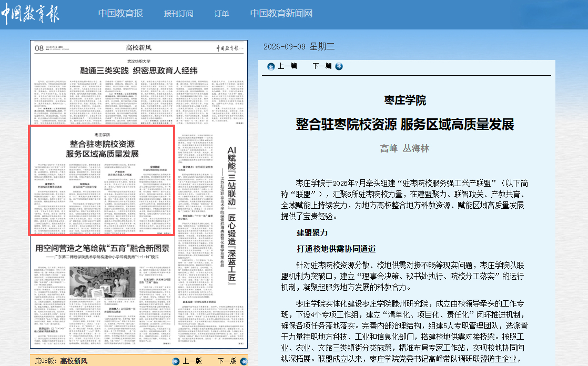This screenshot has height=366, width=588.
Task: Open the 融通三类实践 织密思政育人经纬 article
Action: click(139, 70)
